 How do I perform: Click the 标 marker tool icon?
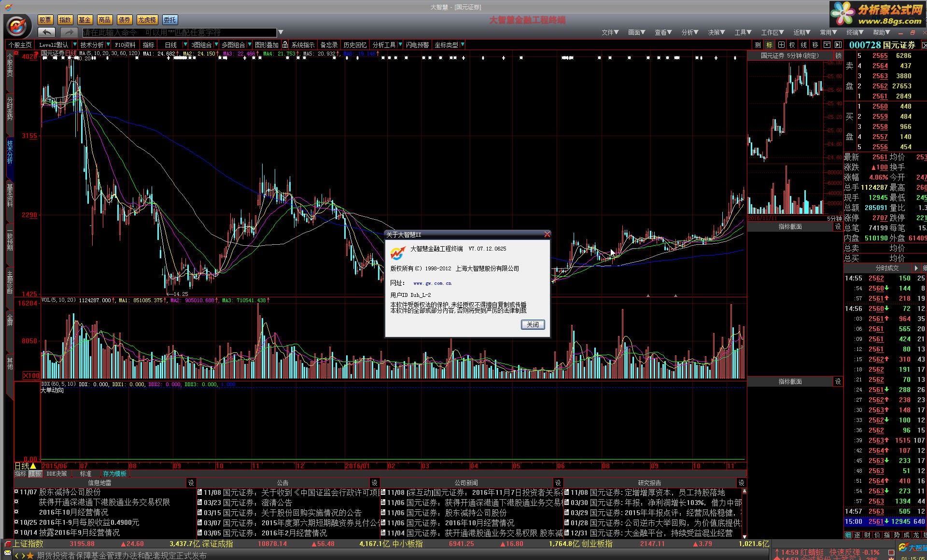(770, 45)
